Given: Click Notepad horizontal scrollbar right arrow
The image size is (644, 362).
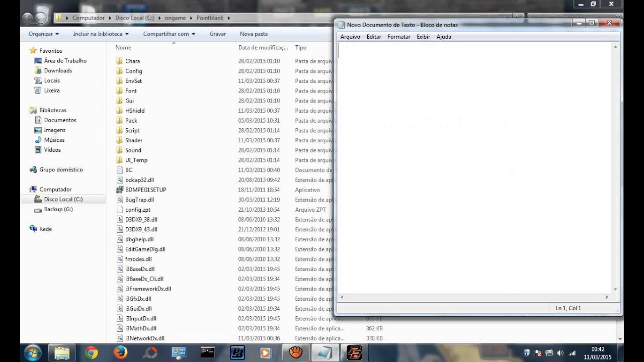Looking at the screenshot, I should coord(607,297).
